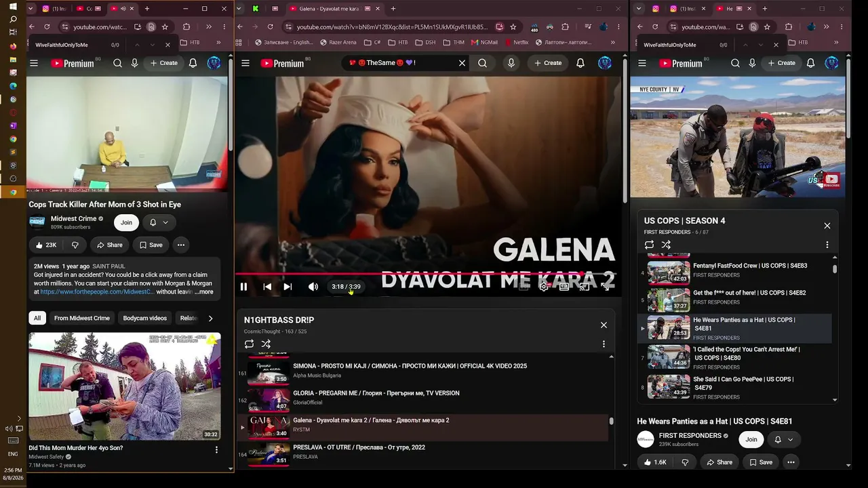Open the THM bookmarks folder
868x488 pixels.
coord(454,42)
